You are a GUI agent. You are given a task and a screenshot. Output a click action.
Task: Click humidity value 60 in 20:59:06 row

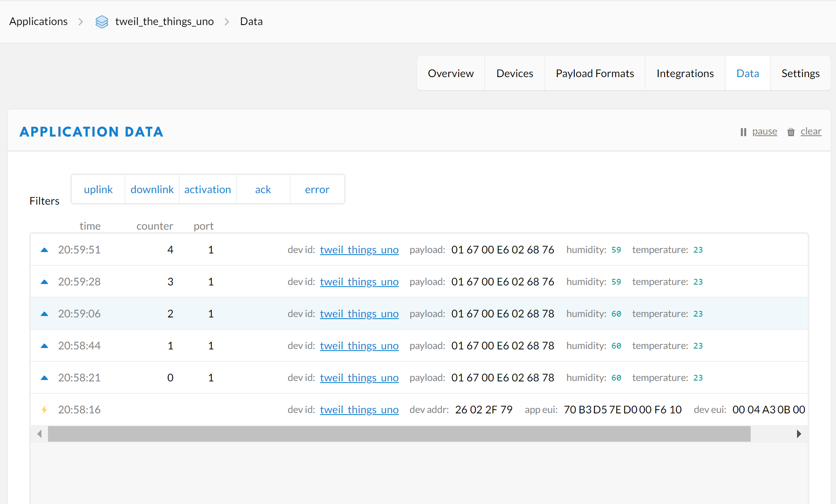(x=616, y=314)
